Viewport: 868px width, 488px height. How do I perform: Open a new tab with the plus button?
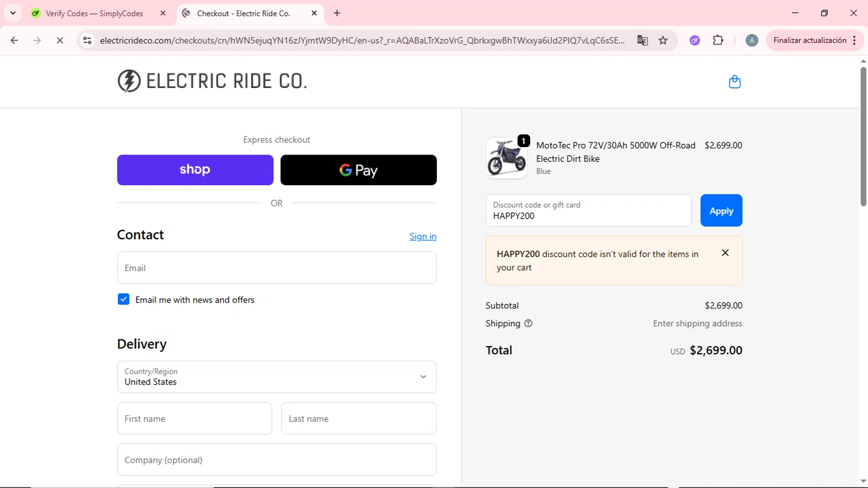337,13
